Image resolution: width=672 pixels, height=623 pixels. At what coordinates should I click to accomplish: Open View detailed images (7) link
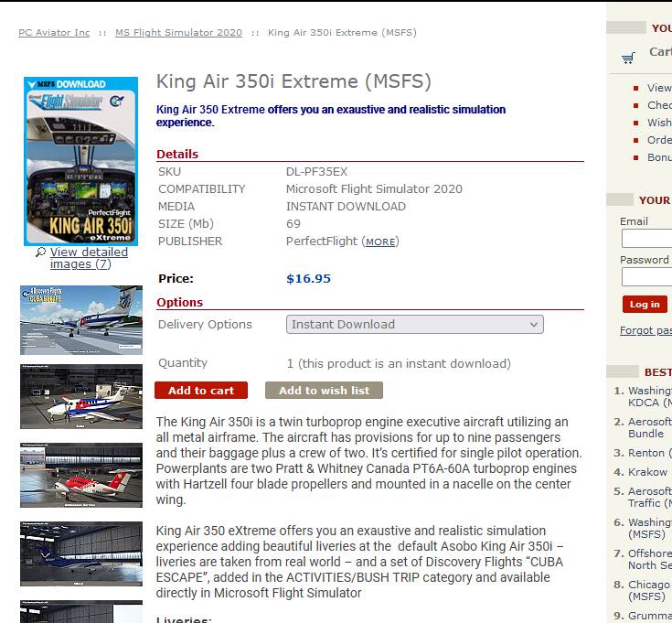(x=89, y=258)
